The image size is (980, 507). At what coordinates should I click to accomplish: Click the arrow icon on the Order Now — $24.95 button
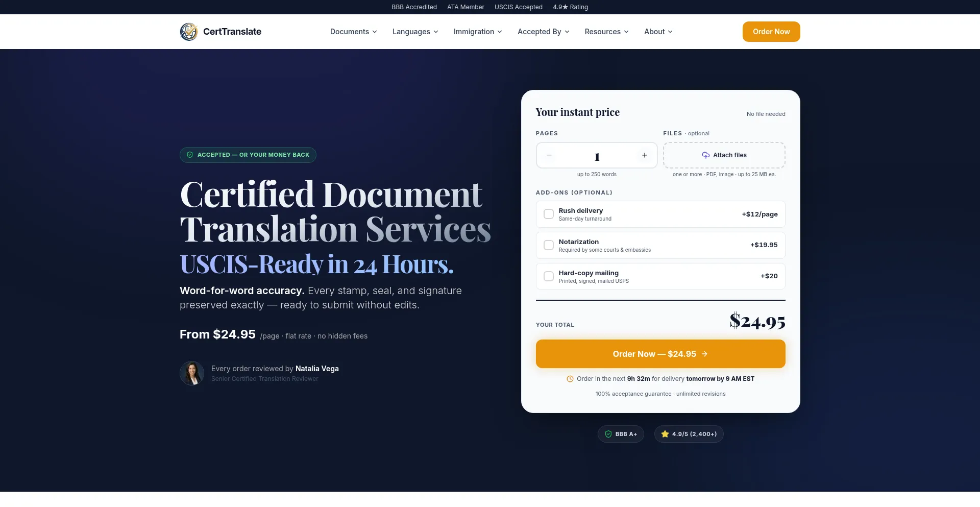(704, 354)
